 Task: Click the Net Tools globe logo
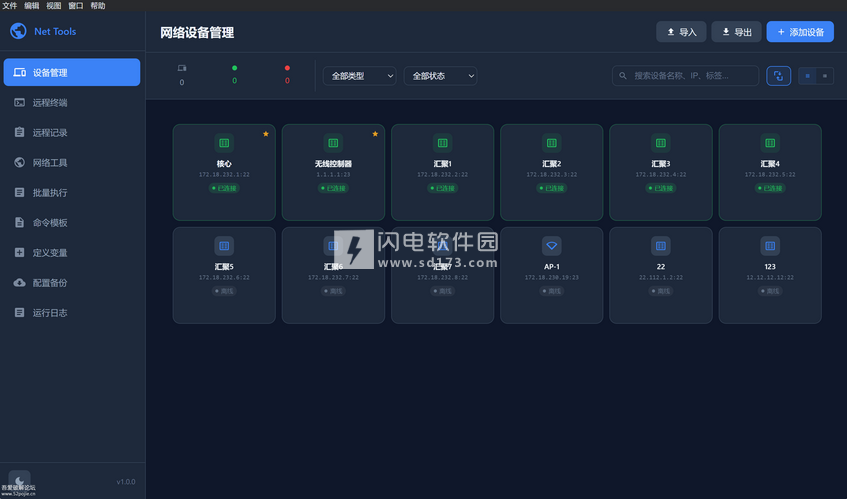(18, 31)
